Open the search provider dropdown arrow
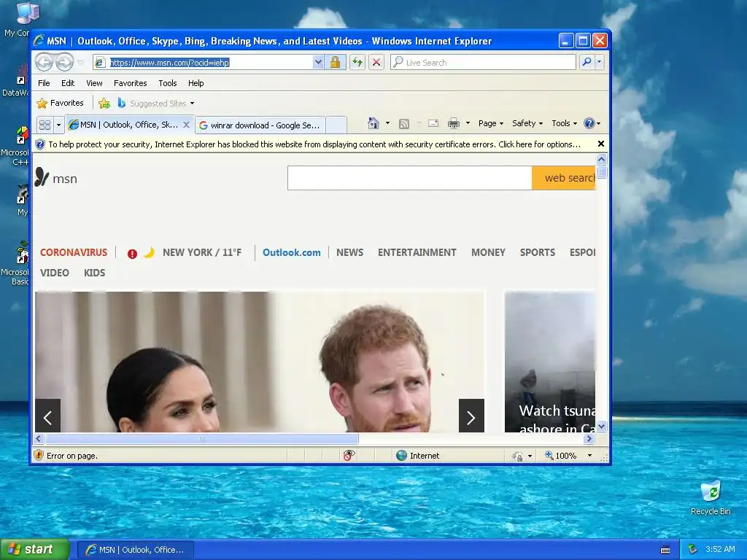The width and height of the screenshot is (747, 560). coord(600,63)
